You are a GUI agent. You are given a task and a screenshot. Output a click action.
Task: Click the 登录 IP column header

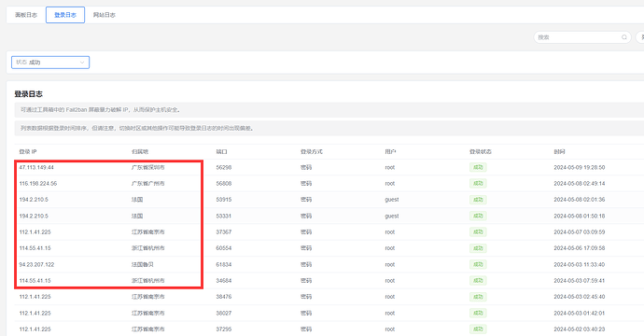[x=28, y=151]
